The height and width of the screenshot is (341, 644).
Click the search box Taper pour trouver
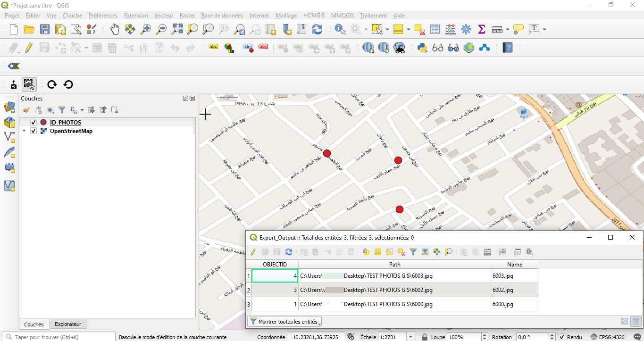coord(59,337)
